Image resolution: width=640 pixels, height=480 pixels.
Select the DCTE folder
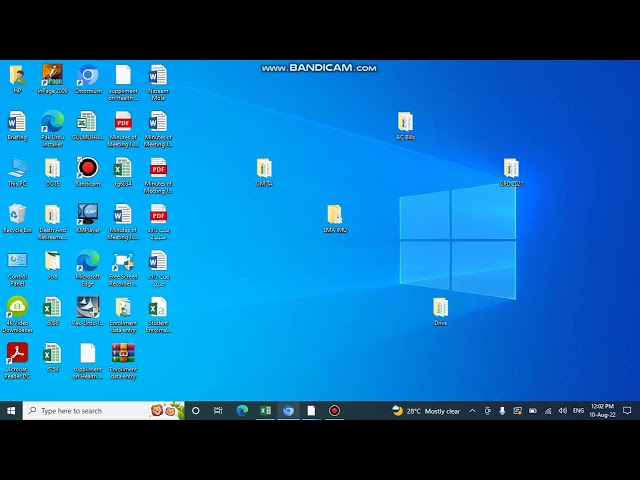point(52,172)
